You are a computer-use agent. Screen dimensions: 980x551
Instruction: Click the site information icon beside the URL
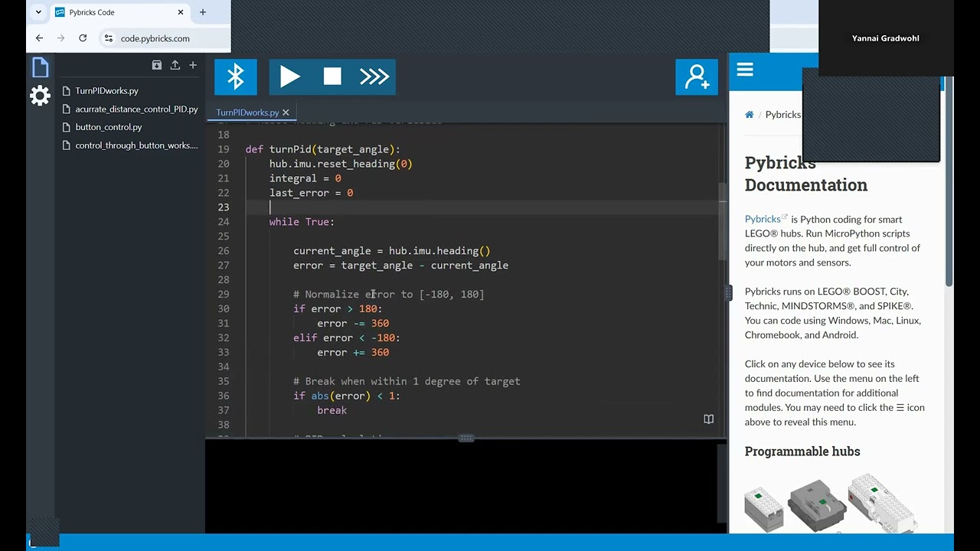click(109, 38)
